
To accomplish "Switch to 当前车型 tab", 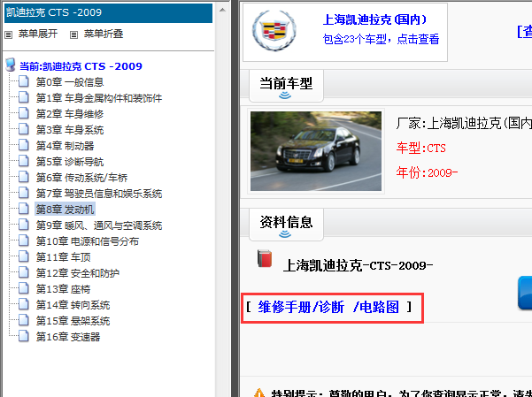I will (x=286, y=86).
